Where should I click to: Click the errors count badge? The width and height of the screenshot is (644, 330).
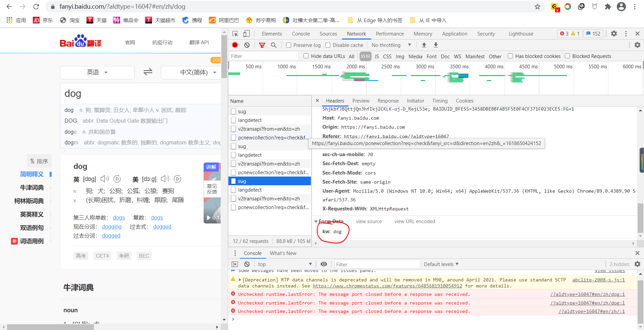click(x=563, y=34)
